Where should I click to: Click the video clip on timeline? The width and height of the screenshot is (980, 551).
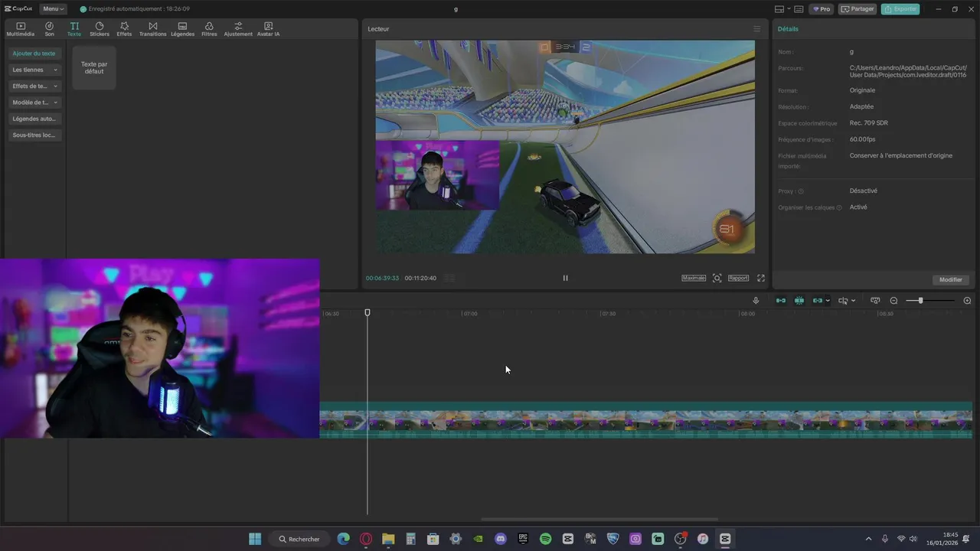point(645,420)
